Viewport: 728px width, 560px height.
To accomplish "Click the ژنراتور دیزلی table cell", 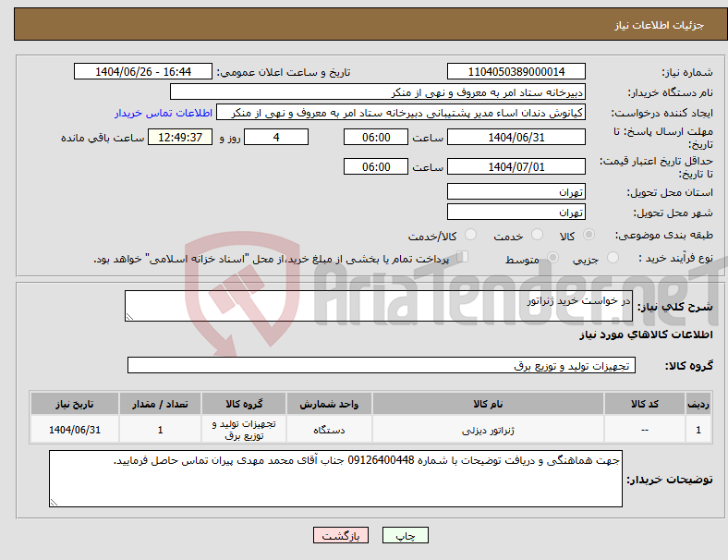I will click(488, 430).
